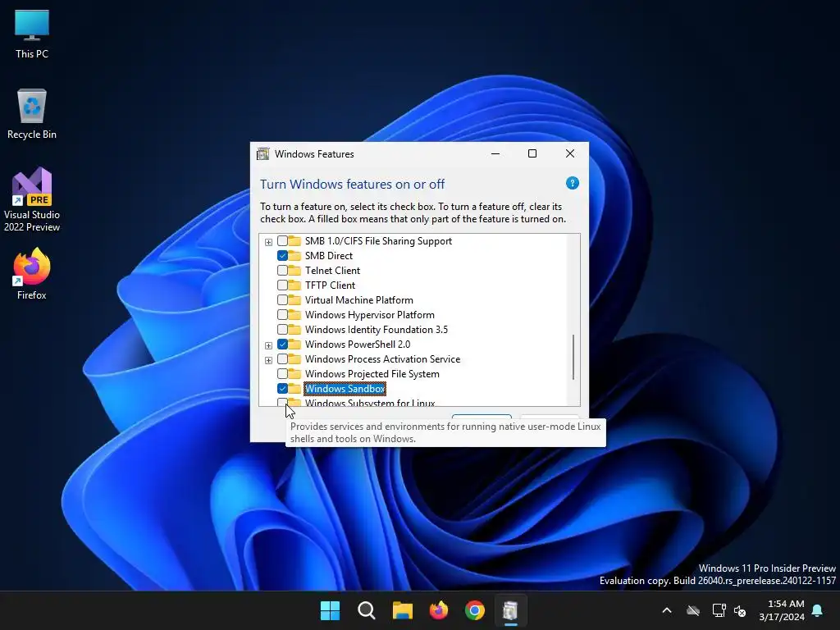The height and width of the screenshot is (630, 840).
Task: Minimize the Windows Features window
Action: coord(495,153)
